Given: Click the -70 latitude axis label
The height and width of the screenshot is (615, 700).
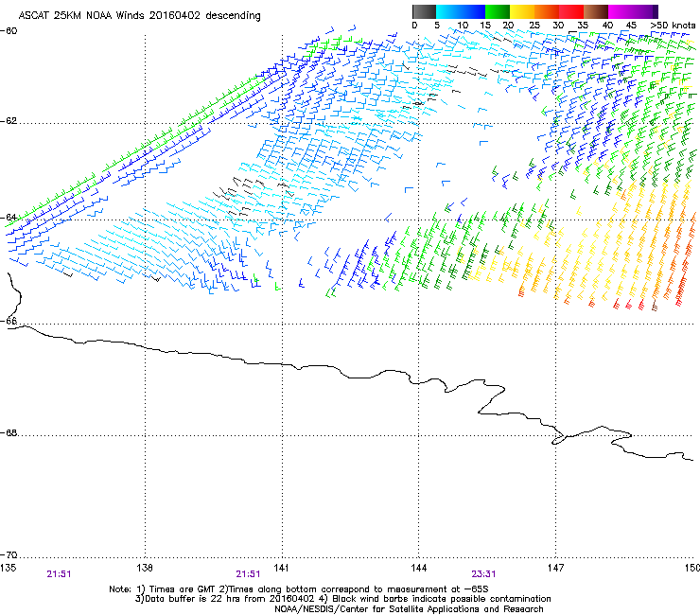Looking at the screenshot, I should pyautogui.click(x=9, y=555).
